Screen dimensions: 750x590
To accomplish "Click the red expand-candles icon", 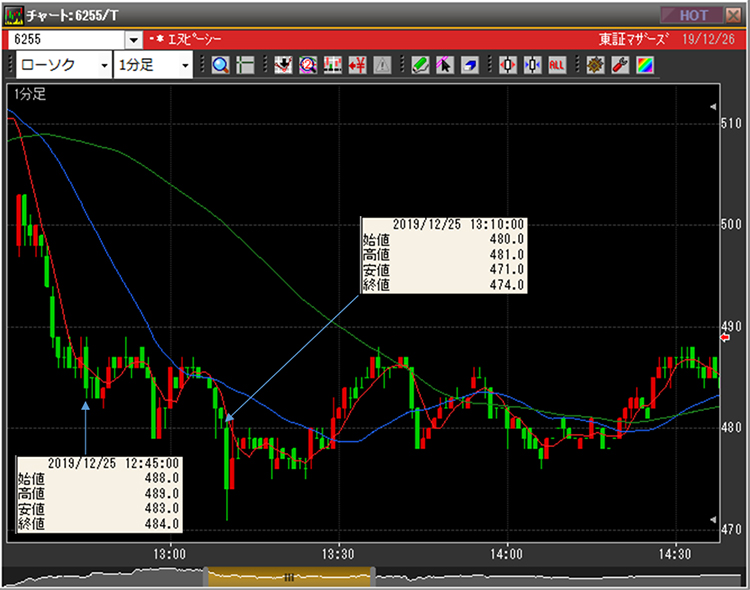I will tap(508, 65).
